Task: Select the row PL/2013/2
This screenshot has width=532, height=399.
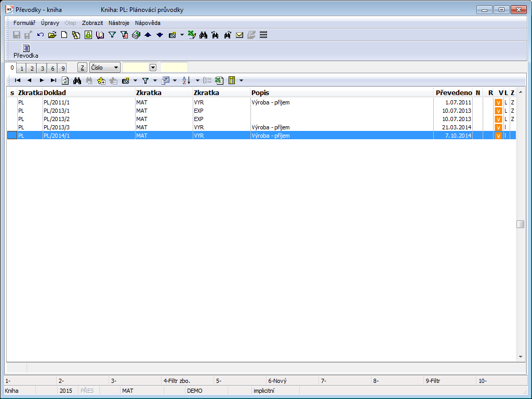Action: pos(56,119)
